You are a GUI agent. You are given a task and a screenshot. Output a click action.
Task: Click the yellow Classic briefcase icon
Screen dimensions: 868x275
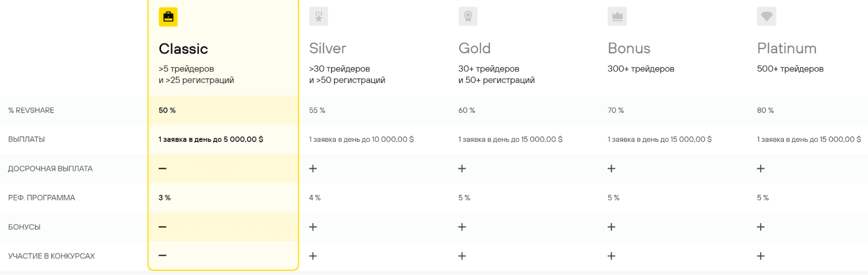[168, 17]
